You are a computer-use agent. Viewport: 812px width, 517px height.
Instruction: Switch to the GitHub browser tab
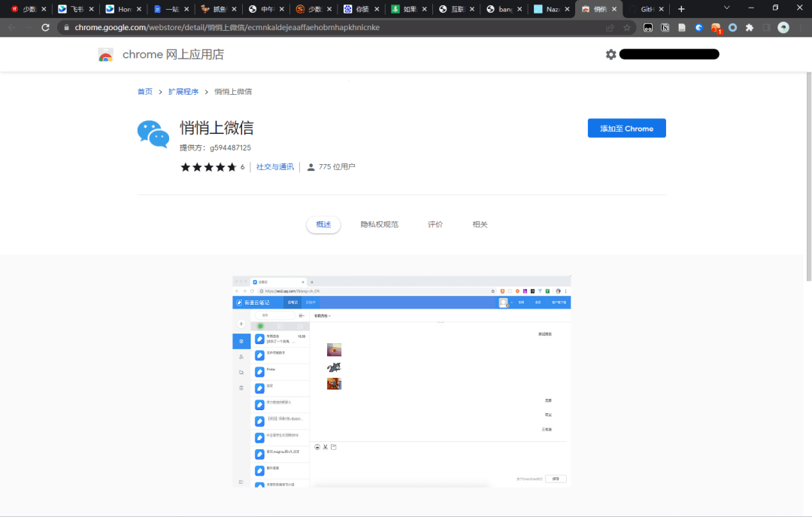pos(647,10)
